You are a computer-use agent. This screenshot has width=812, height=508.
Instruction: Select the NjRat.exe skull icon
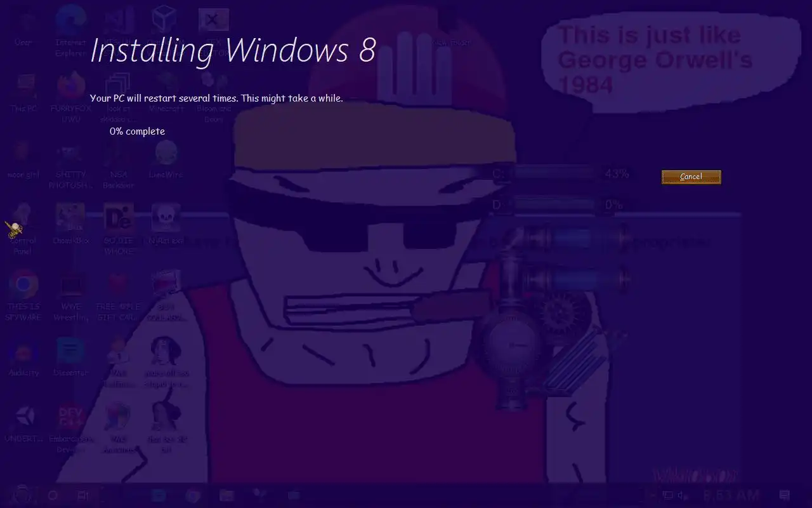[166, 225]
